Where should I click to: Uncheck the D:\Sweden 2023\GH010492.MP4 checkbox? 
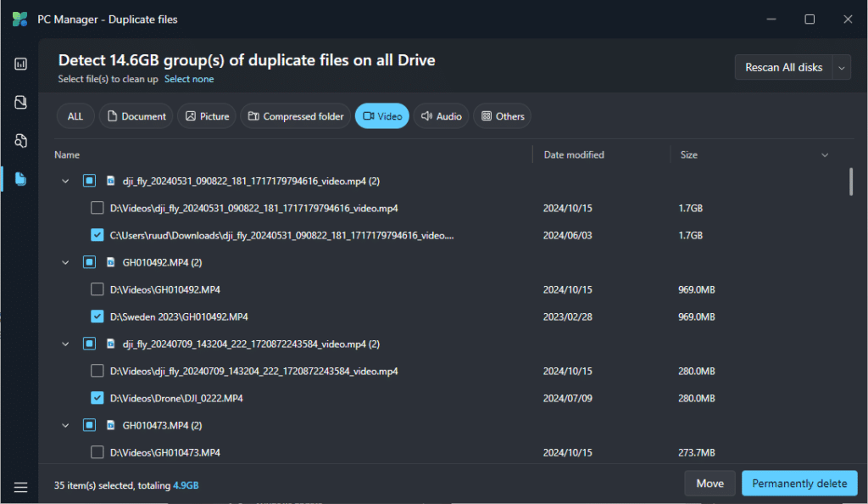[97, 316]
